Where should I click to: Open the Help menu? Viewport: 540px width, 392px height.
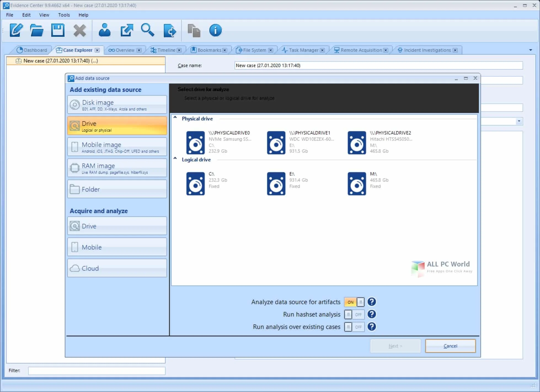[x=83, y=15]
